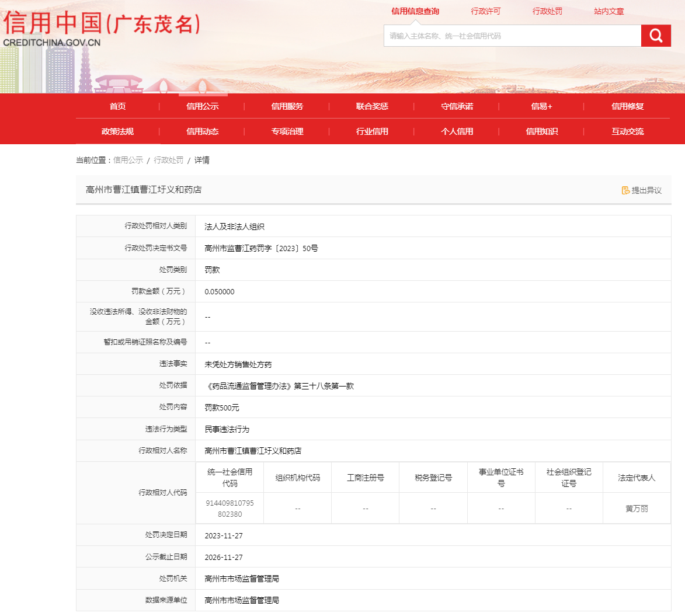685x616 pixels.
Task: Open the 信易+ menu item
Action: (x=541, y=106)
